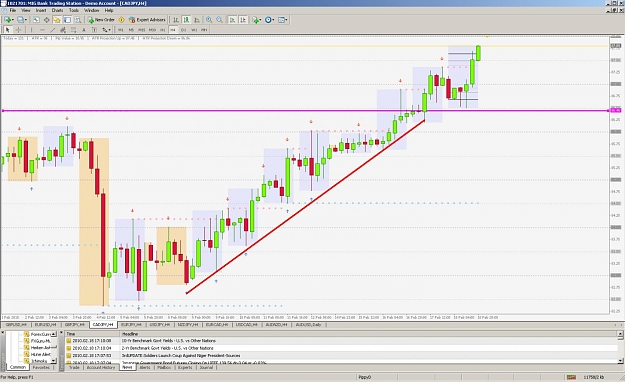Image resolution: width=625 pixels, height=382 pixels.
Task: Open the Journal terminal tab
Action: pyautogui.click(x=206, y=368)
